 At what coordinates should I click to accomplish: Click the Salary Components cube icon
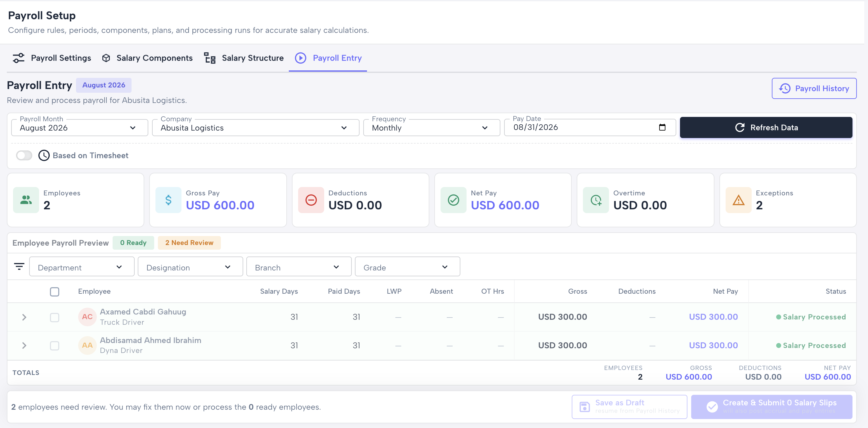point(106,58)
